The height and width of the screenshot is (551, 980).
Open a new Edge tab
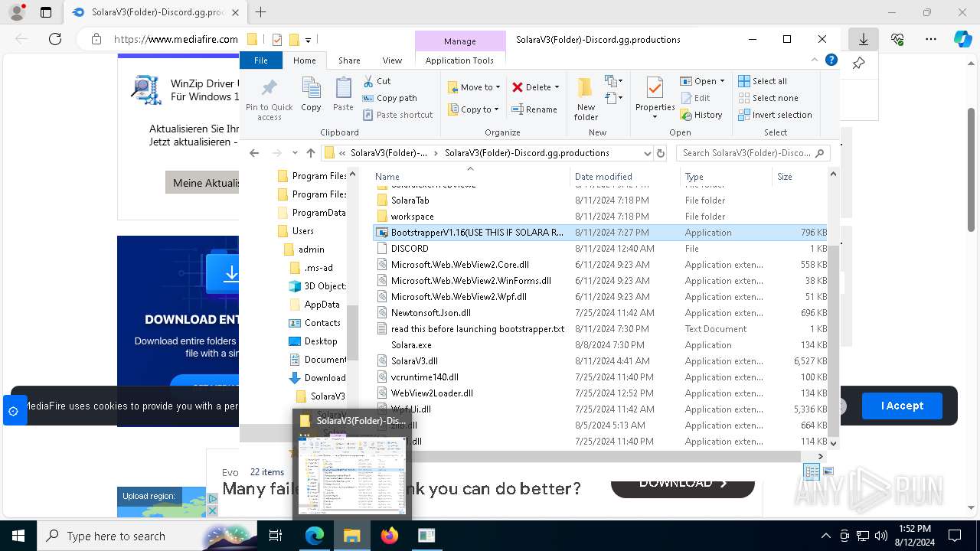[x=260, y=12]
